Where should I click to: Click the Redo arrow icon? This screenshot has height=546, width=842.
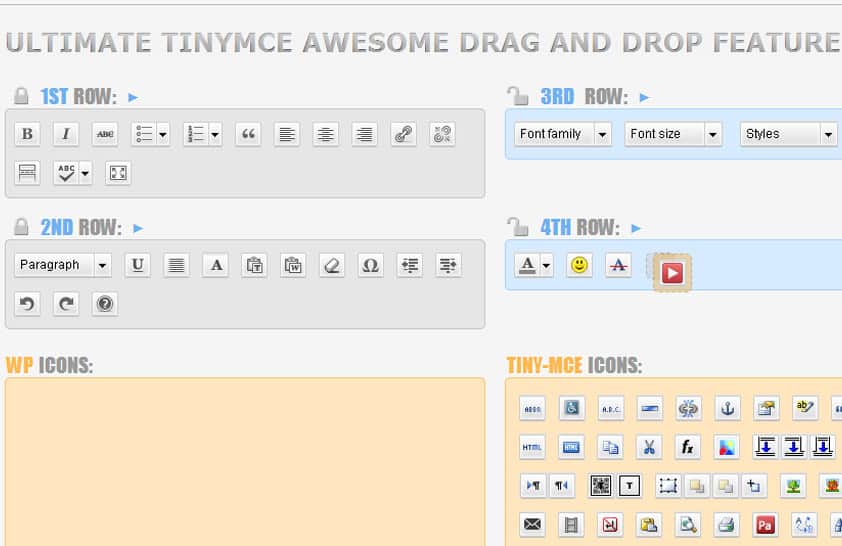(66, 304)
